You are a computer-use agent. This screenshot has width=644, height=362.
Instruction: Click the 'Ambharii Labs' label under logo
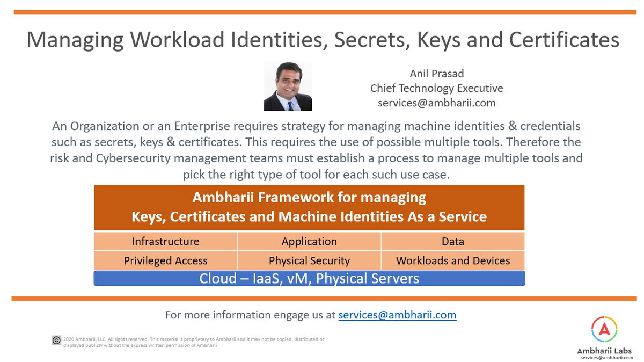click(x=604, y=351)
